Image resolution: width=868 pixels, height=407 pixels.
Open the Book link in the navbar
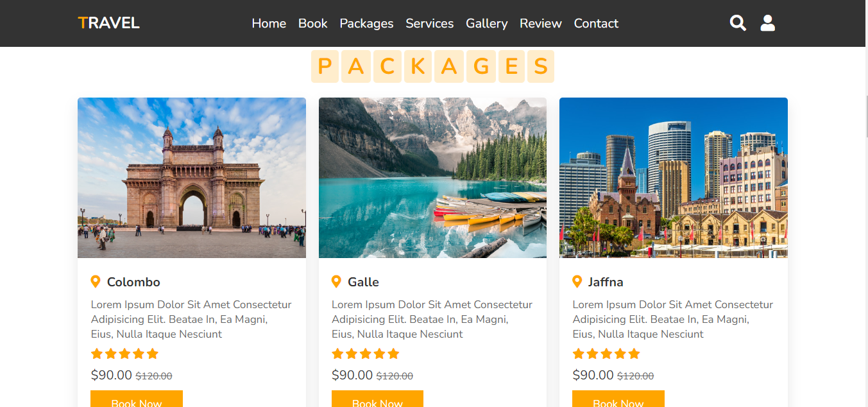click(x=312, y=23)
